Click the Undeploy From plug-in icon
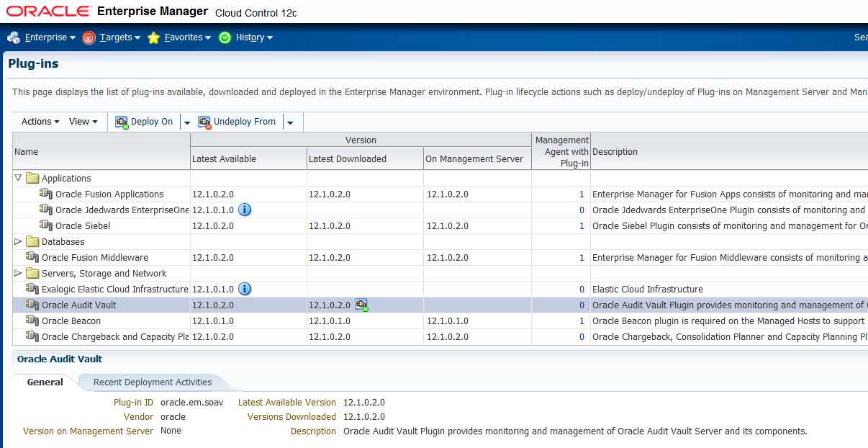This screenshot has height=448, width=868. tap(204, 122)
